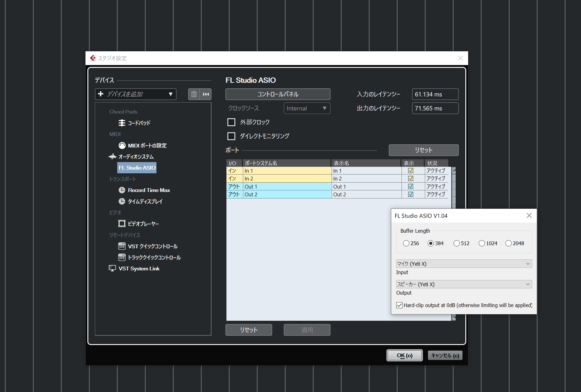Select the 256 buffer length option
The width and height of the screenshot is (581, 392).
click(x=406, y=243)
